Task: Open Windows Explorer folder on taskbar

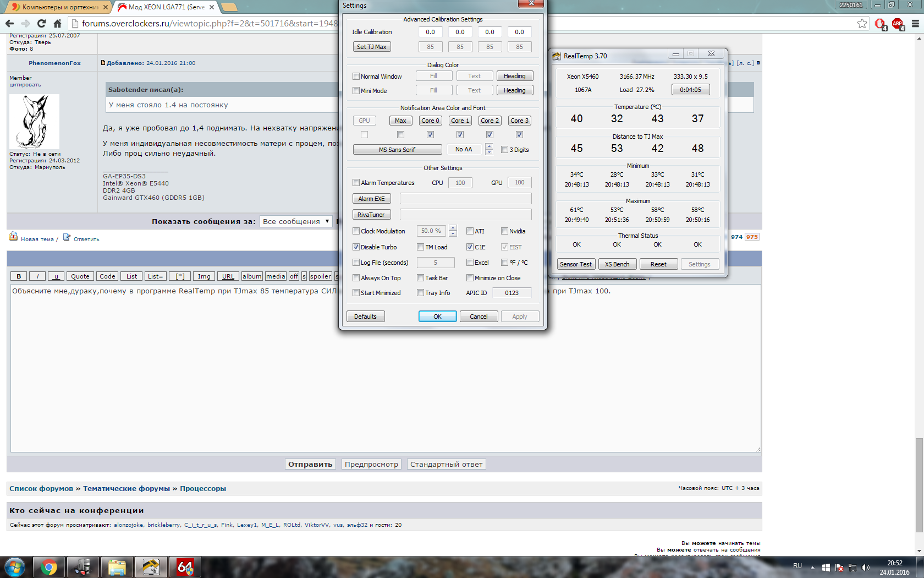Action: [x=117, y=567]
